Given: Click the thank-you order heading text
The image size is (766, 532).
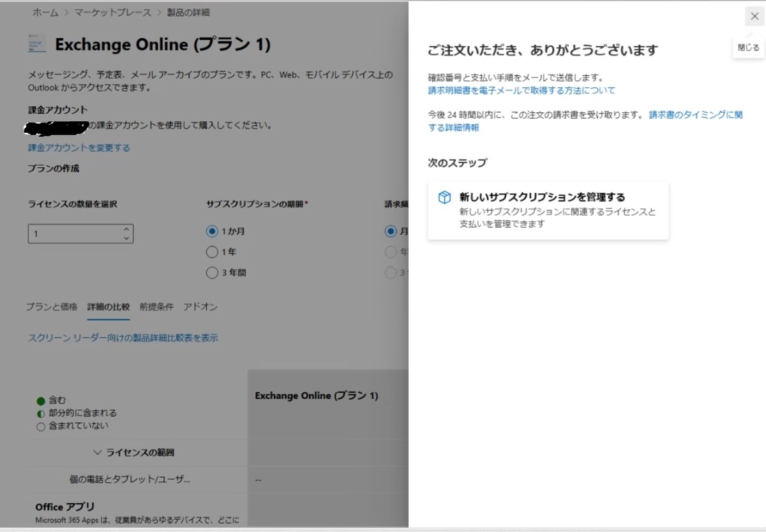Looking at the screenshot, I should tap(543, 50).
